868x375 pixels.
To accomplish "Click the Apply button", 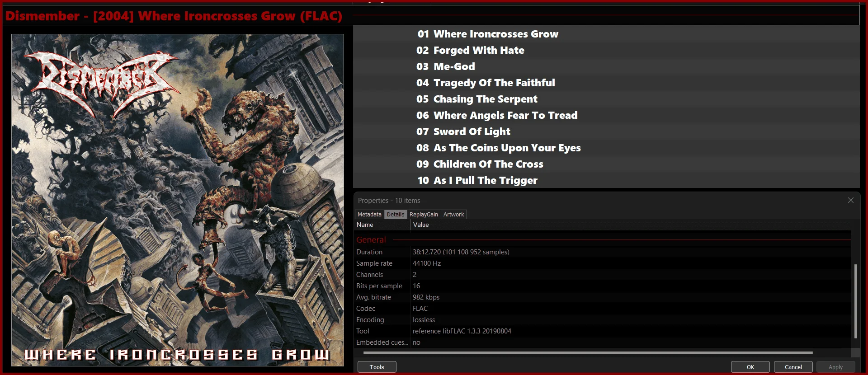I will (x=835, y=367).
